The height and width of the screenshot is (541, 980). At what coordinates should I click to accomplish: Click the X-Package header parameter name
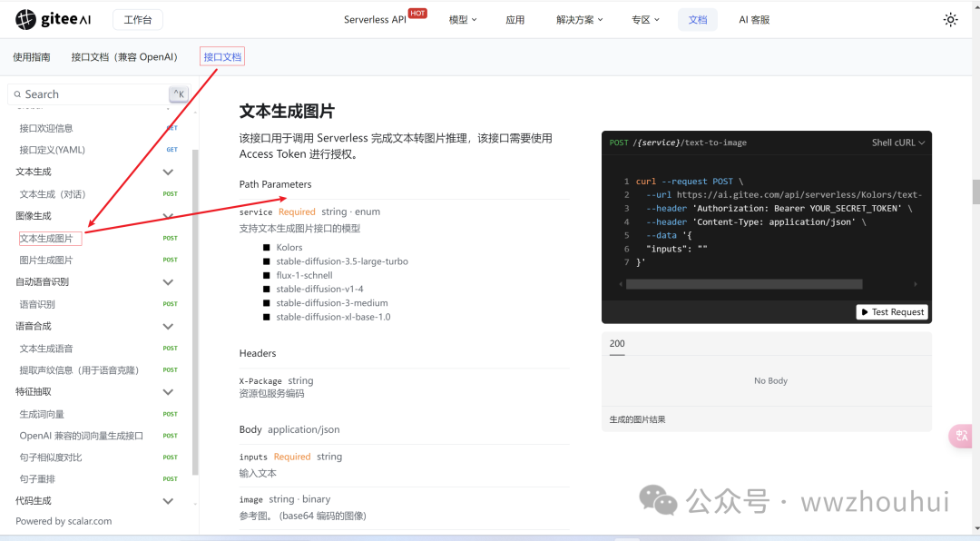click(260, 381)
